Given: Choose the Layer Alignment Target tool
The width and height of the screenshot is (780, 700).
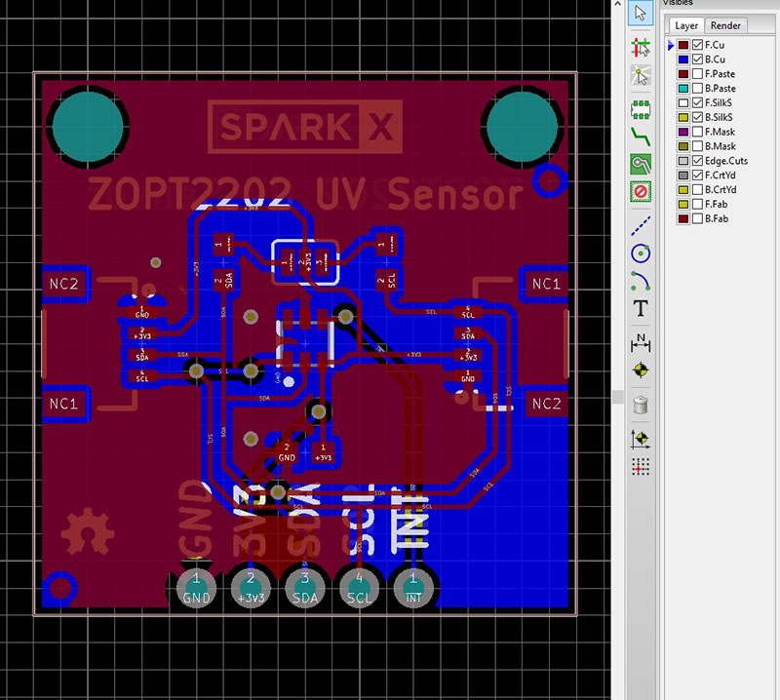Looking at the screenshot, I should [641, 370].
